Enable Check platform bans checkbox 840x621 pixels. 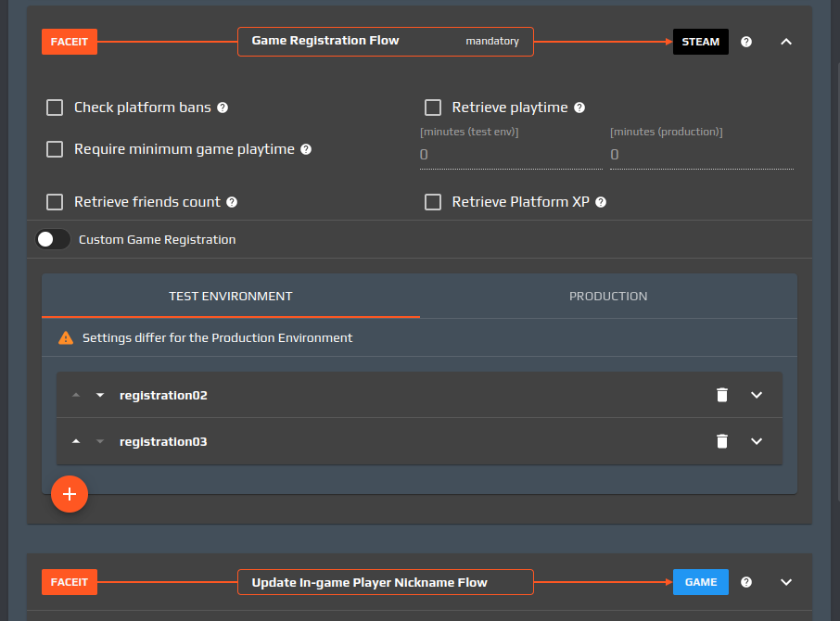tap(55, 108)
